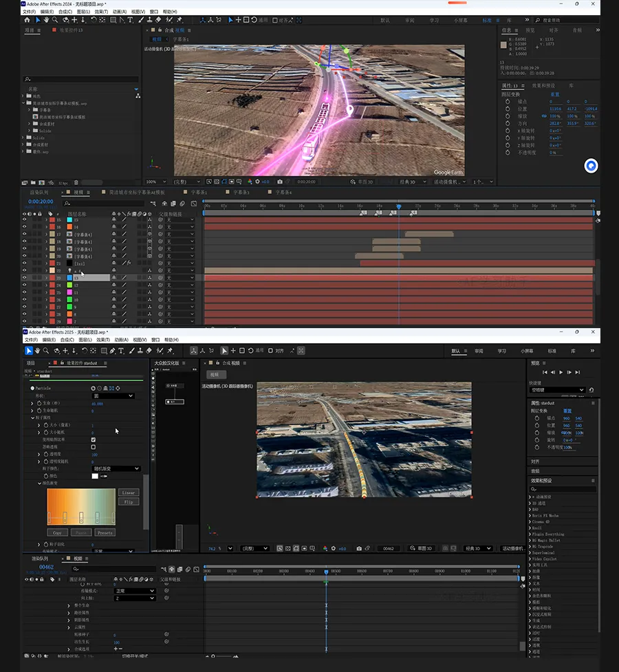Hide layer 15 with its eye icon
This screenshot has height=672, width=619.
click(24, 219)
